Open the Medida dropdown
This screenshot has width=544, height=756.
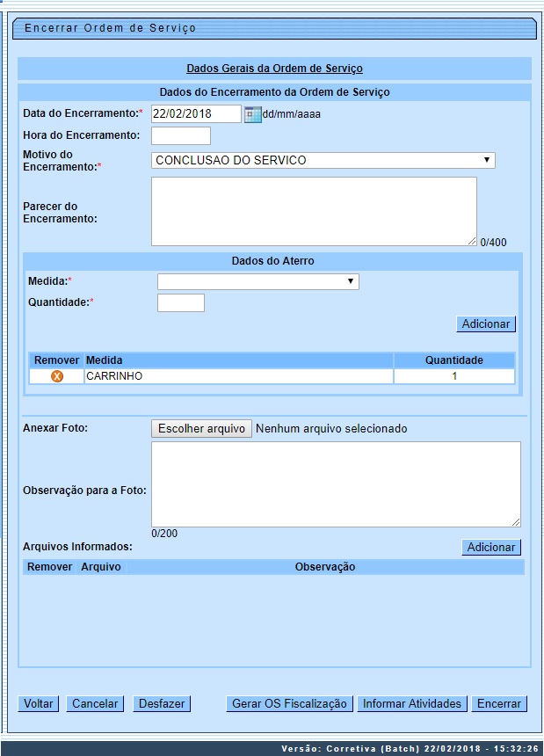coord(257,281)
